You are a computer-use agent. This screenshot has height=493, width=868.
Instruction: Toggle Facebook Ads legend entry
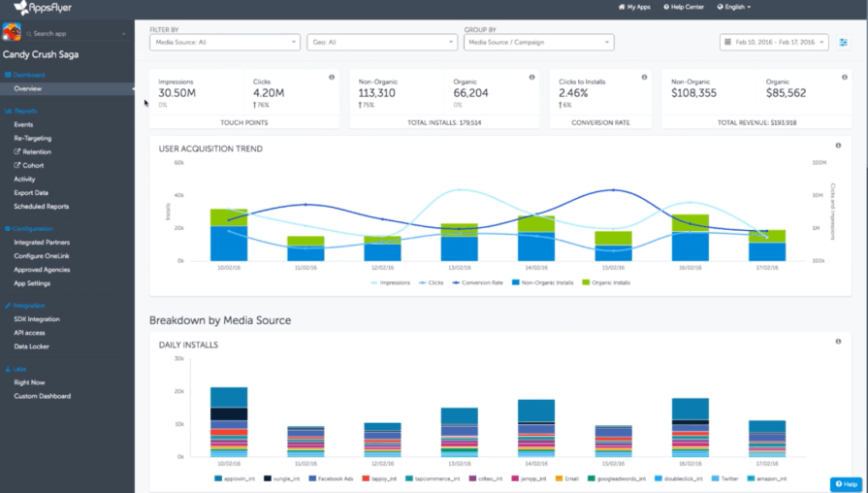331,478
